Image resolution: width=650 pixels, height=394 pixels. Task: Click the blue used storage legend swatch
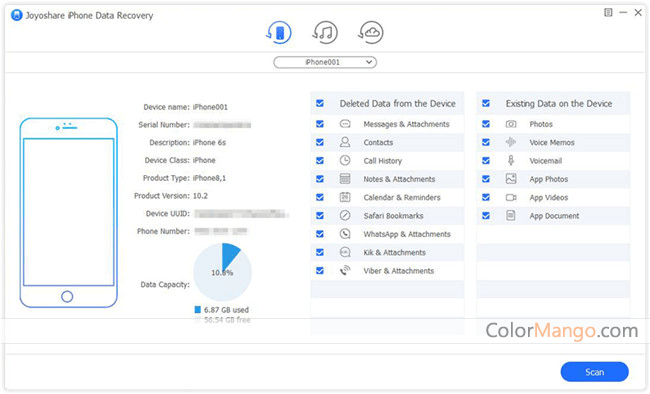click(x=198, y=309)
